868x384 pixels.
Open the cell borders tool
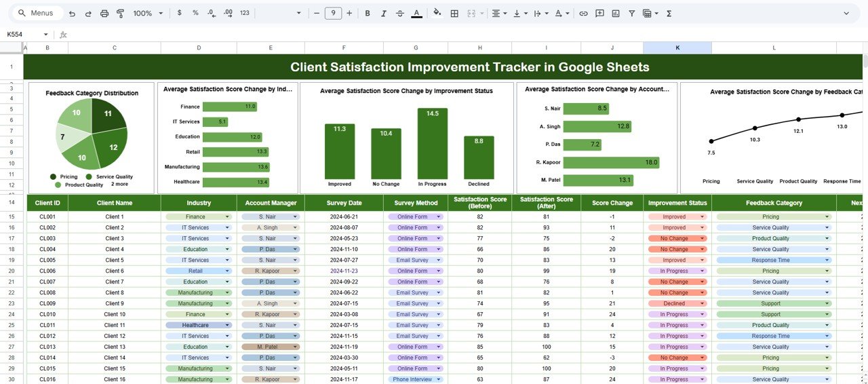[454, 13]
